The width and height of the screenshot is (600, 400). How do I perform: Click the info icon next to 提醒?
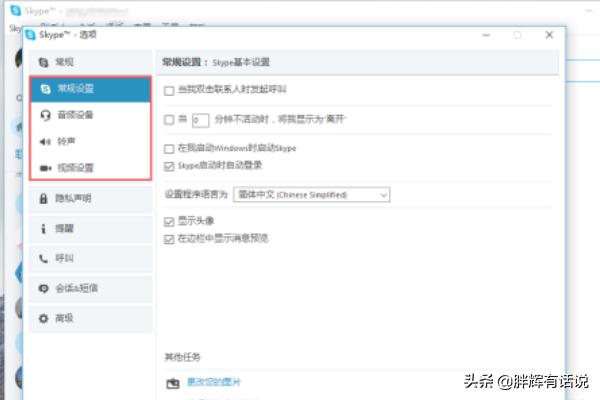point(43,229)
